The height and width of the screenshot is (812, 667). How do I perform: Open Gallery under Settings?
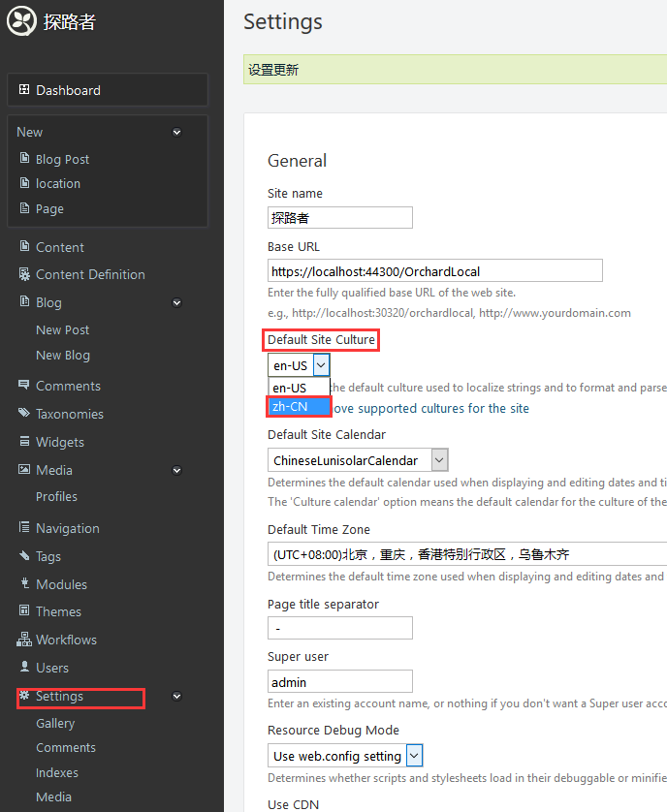tap(55, 723)
